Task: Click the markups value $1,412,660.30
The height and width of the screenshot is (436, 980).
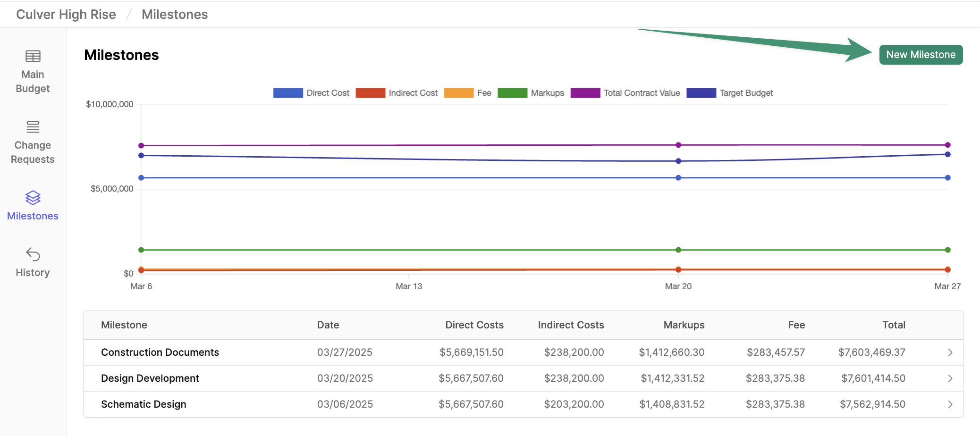Action: pyautogui.click(x=672, y=352)
